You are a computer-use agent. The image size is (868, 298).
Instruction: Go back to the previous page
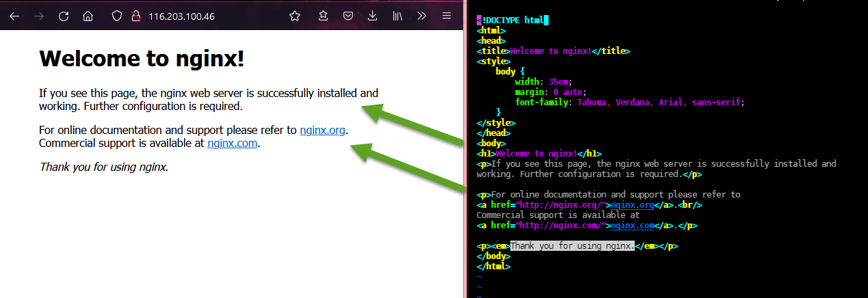[x=14, y=16]
